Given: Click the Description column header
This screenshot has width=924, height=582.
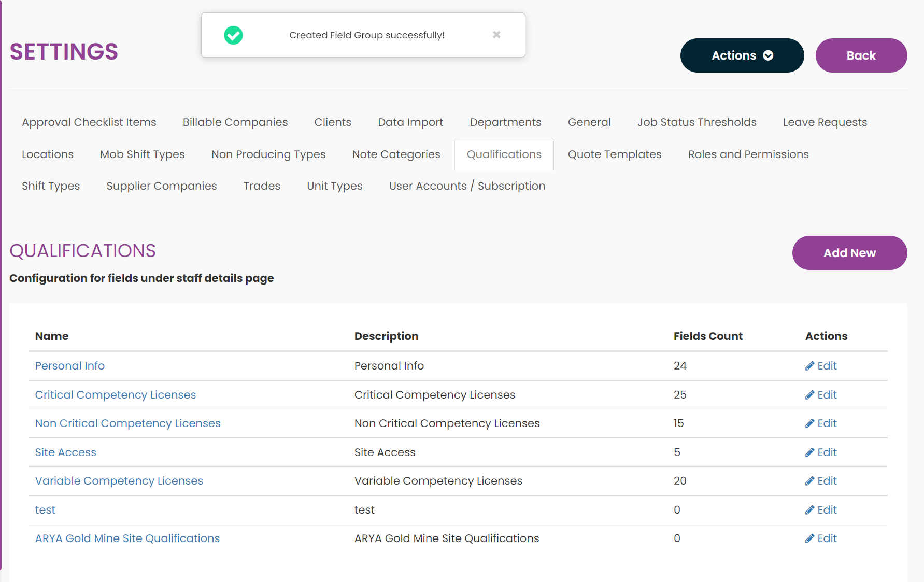Looking at the screenshot, I should click(386, 336).
